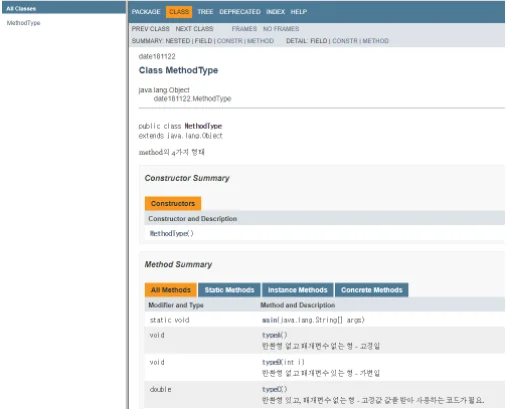The width and height of the screenshot is (507, 409).
Task: Select the TREE navigation item
Action: point(205,12)
